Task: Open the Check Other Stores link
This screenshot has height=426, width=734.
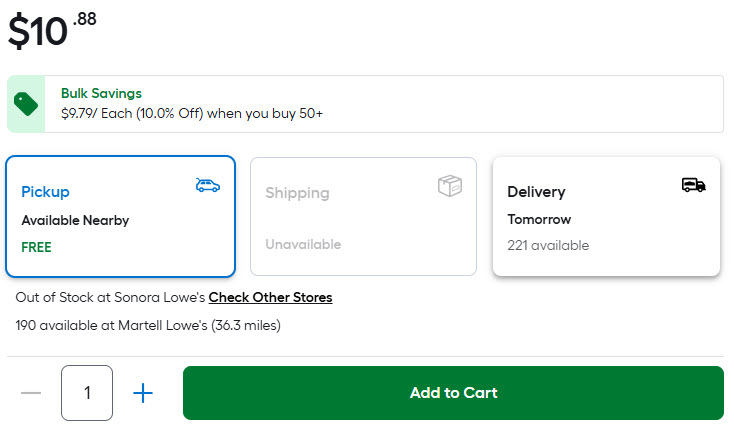Action: click(x=270, y=298)
